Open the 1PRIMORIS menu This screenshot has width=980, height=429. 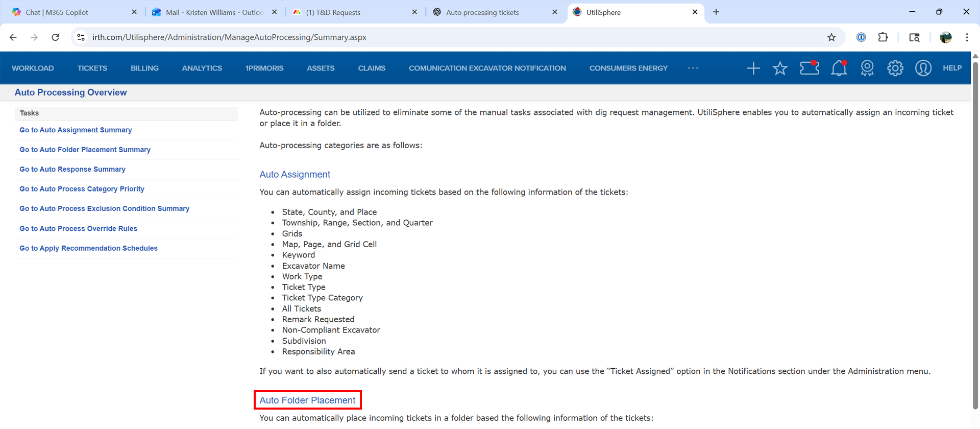(x=264, y=68)
